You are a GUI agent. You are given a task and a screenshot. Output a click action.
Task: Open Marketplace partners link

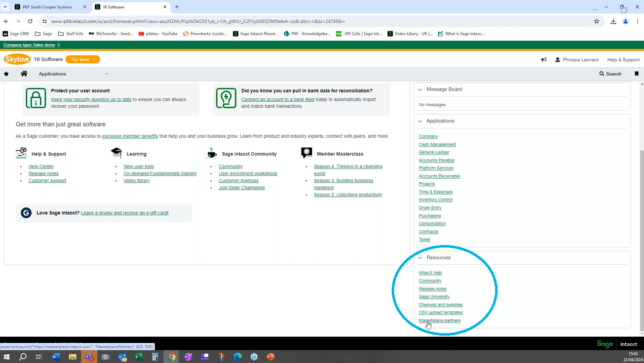(440, 320)
